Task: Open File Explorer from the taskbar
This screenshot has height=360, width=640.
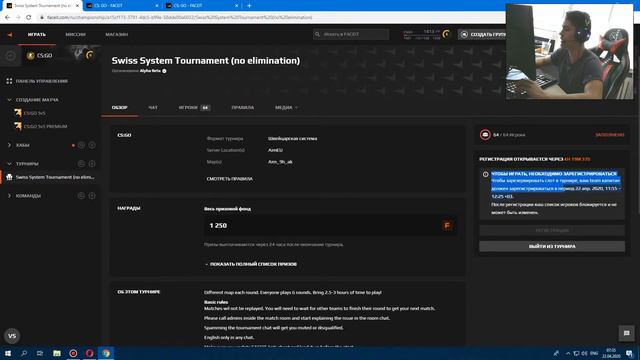Action: (x=57, y=353)
